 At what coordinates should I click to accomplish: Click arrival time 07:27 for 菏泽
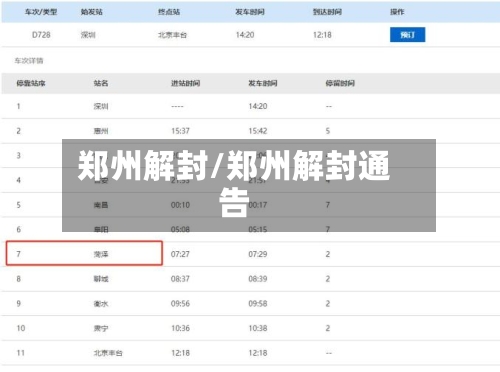[x=180, y=254]
